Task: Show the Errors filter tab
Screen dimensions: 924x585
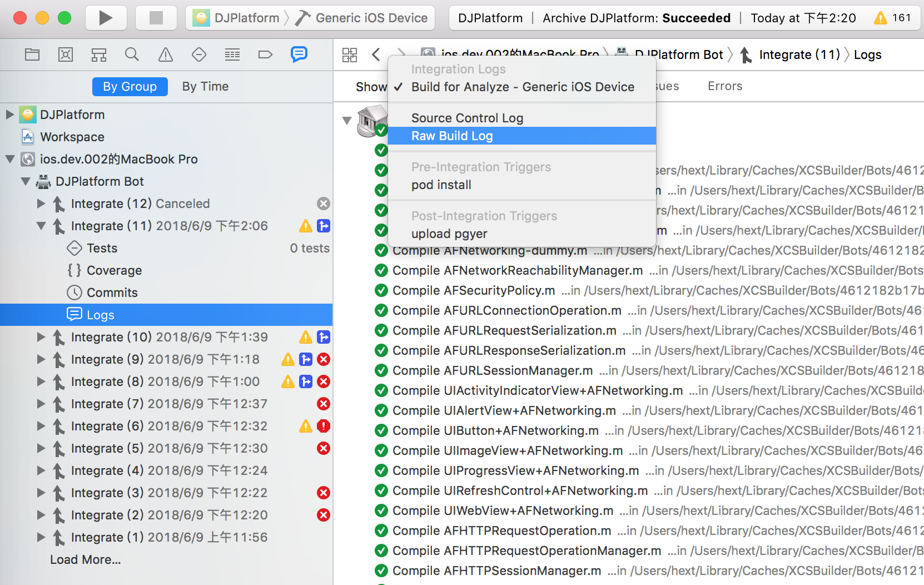Action: point(725,86)
